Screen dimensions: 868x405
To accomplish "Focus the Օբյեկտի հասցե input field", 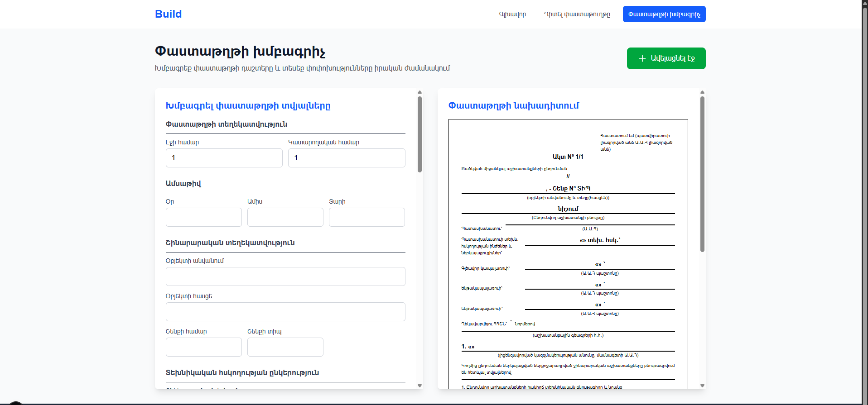I will (x=285, y=312).
